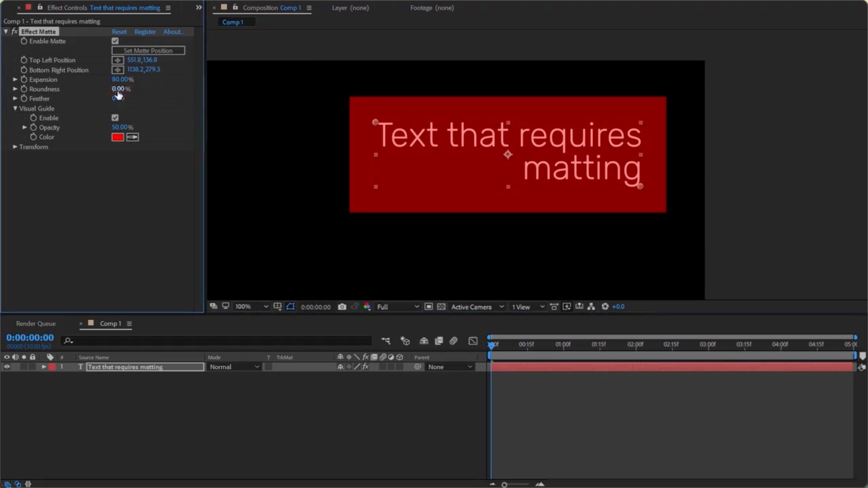Click the eyedropper next to Color

pyautogui.click(x=132, y=137)
